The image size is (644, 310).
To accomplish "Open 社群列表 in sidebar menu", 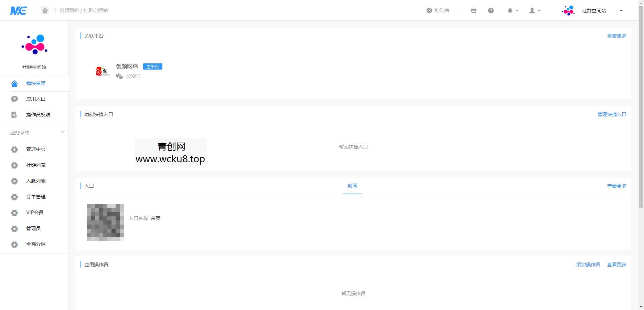I will [x=36, y=165].
